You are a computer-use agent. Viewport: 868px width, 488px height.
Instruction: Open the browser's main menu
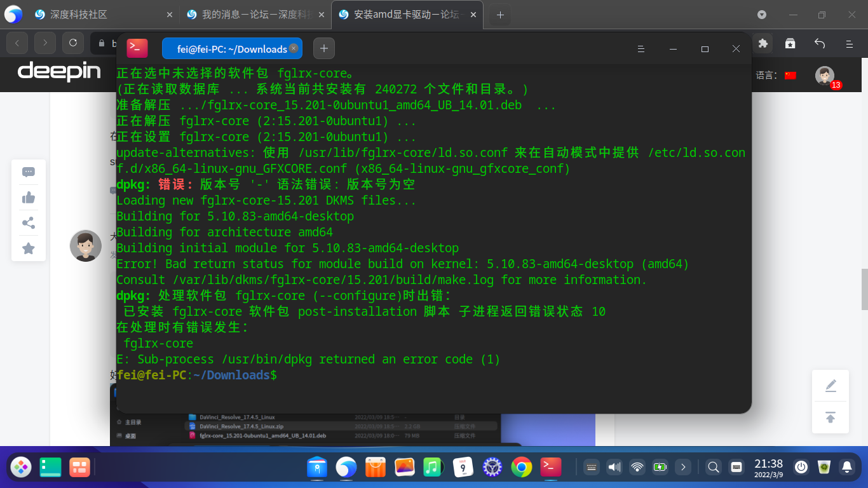(850, 43)
